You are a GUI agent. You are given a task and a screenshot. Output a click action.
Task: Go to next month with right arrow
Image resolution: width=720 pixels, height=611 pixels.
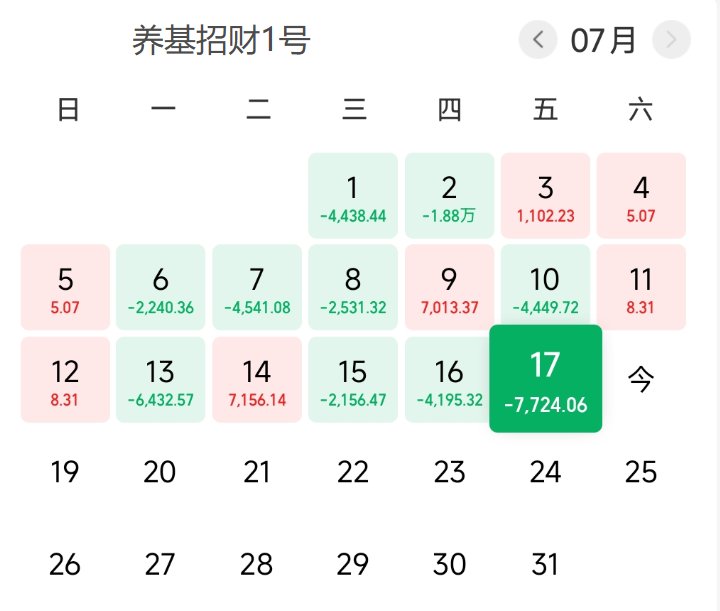pos(671,39)
